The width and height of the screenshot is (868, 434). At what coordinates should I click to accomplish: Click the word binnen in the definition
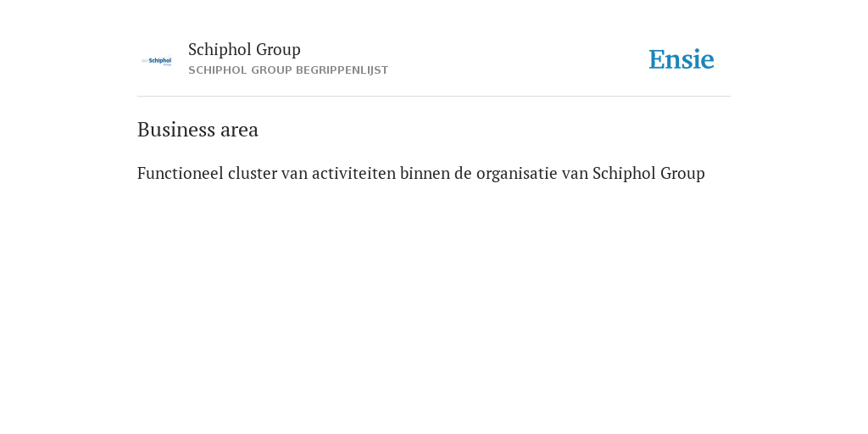(x=425, y=173)
